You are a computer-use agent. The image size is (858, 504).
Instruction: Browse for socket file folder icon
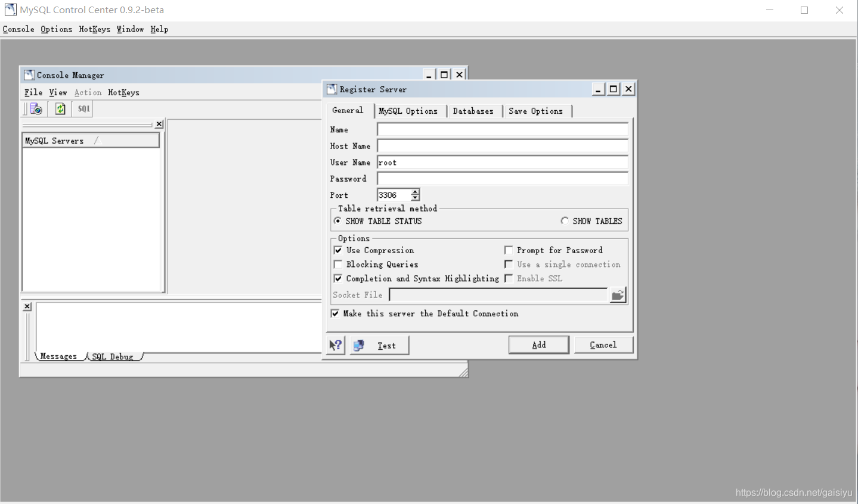pos(618,295)
